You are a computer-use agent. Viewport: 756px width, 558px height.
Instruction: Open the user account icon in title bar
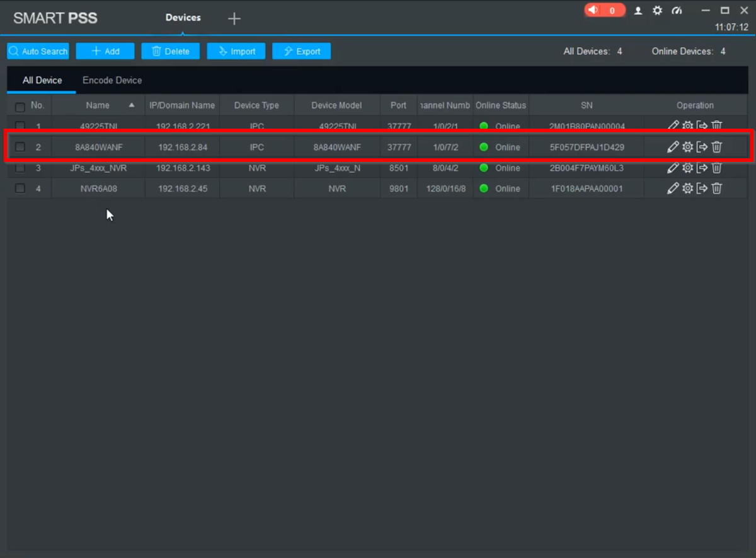click(638, 11)
